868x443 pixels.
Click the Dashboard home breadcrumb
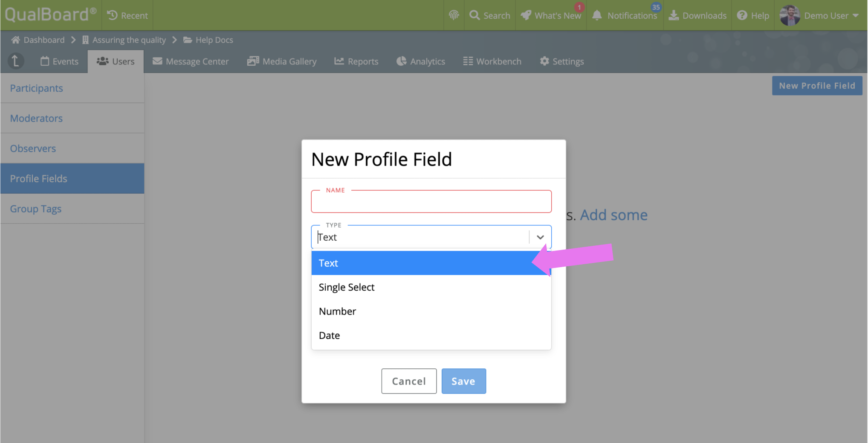click(x=38, y=40)
